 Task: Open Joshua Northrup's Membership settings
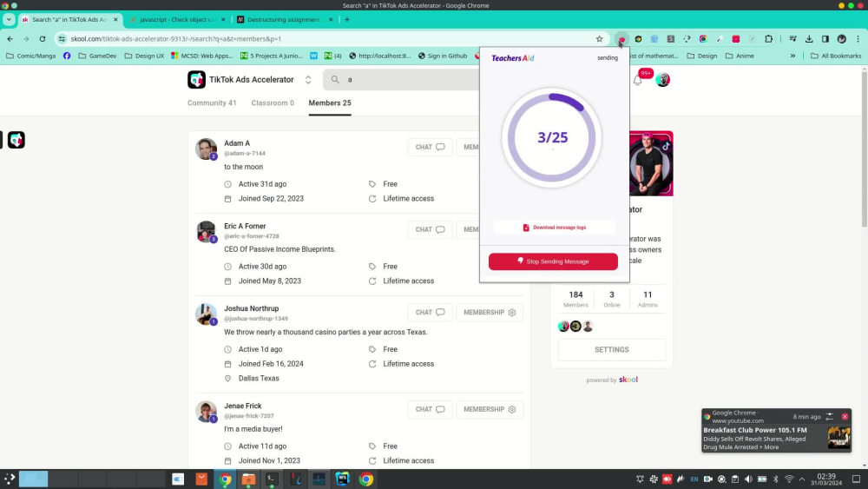(x=490, y=313)
